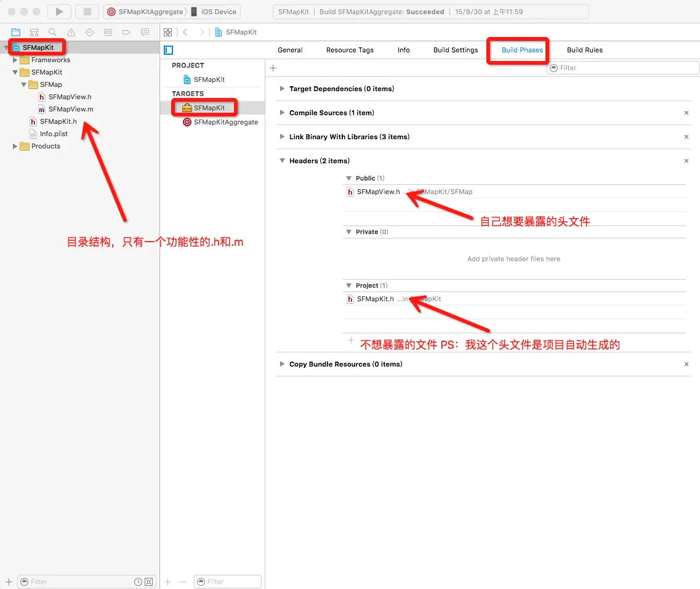Open SFMapView.h in navigator
This screenshot has width=700, height=589.
(x=65, y=97)
